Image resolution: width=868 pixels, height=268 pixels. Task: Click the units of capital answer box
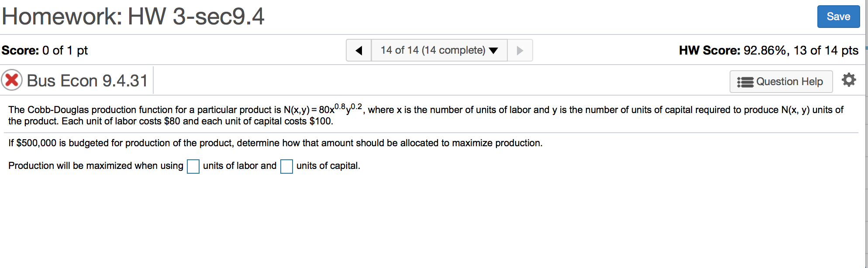pyautogui.click(x=286, y=167)
